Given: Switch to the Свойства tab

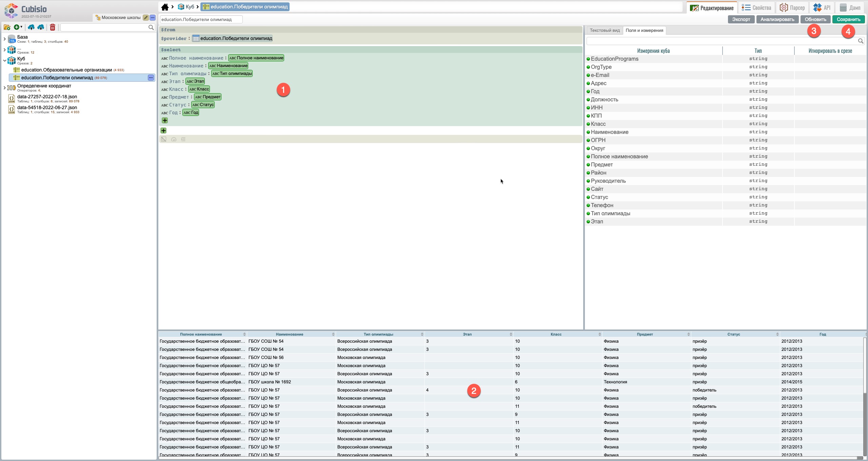Looking at the screenshot, I should coord(756,7).
